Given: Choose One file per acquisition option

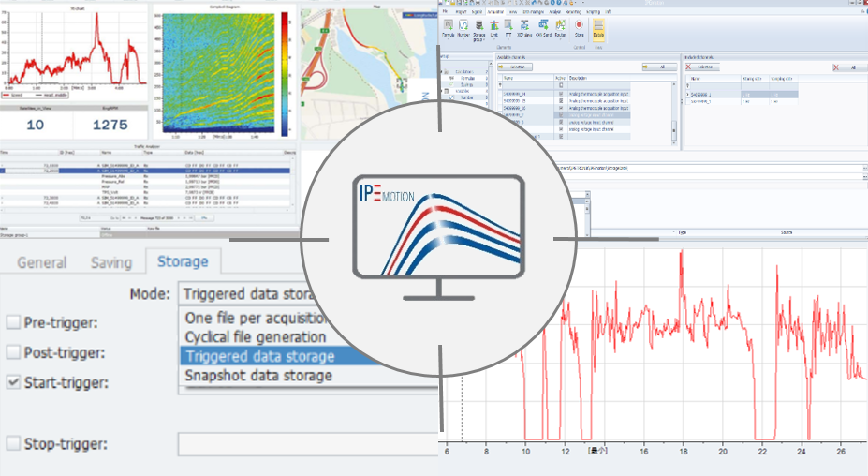Looking at the screenshot, I should tap(256, 318).
